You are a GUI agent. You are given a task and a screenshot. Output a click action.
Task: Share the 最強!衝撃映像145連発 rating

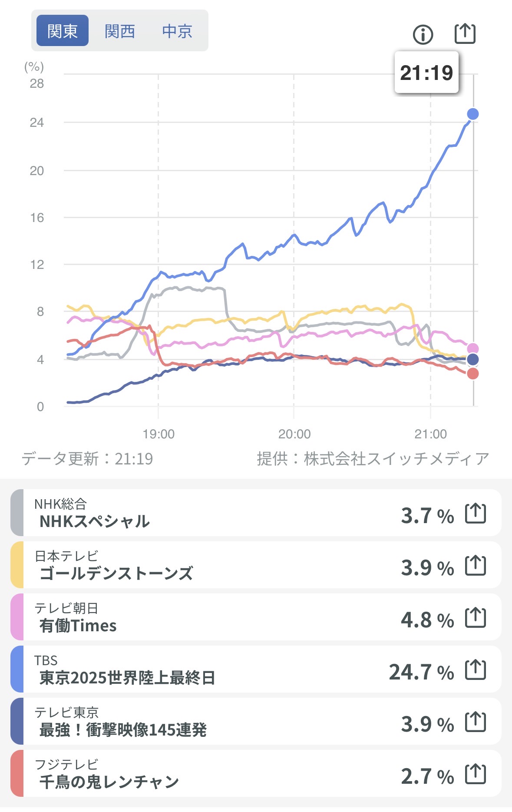(x=475, y=722)
